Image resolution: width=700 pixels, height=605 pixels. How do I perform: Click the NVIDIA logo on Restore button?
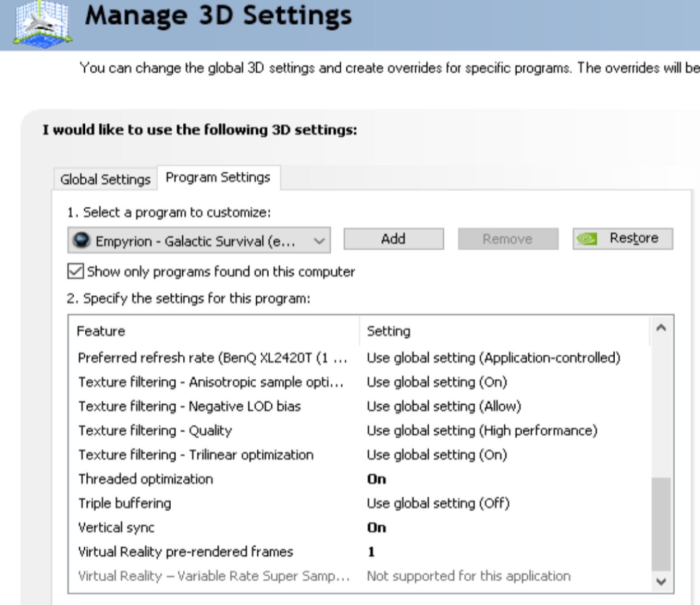[587, 238]
